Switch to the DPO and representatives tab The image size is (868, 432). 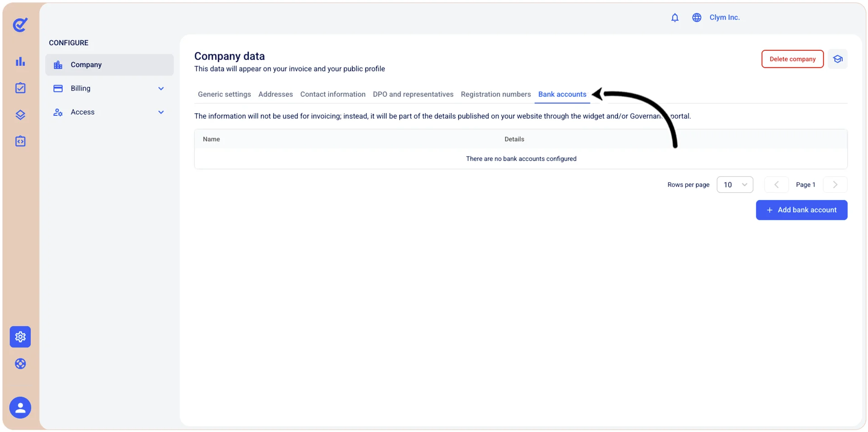413,94
